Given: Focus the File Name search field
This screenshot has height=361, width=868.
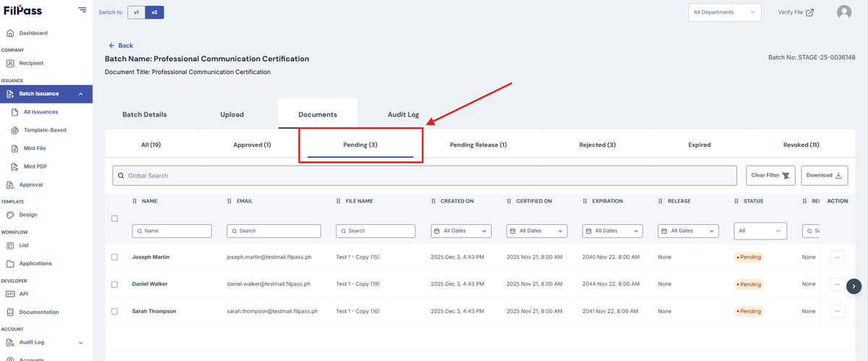Looking at the screenshot, I should click(376, 231).
